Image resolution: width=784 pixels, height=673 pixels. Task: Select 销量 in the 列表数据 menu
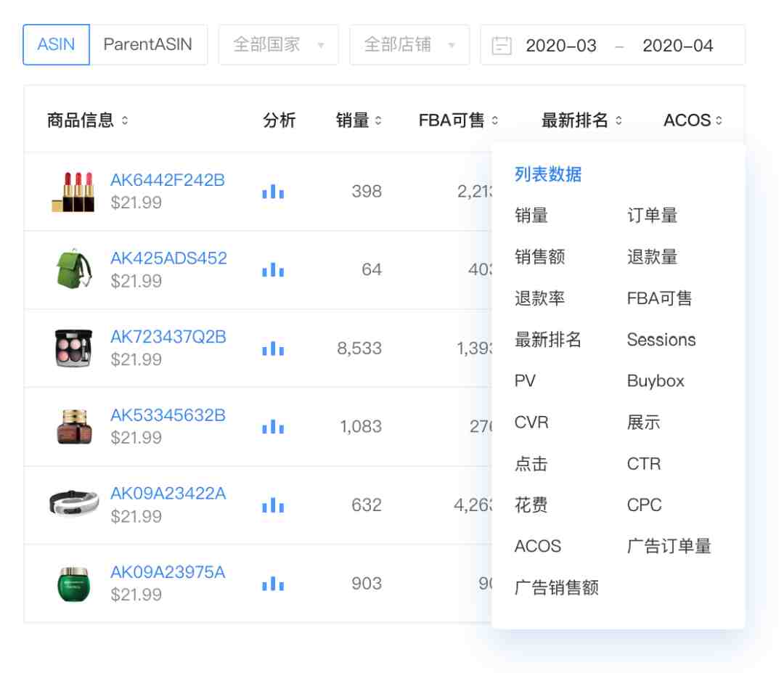531,216
